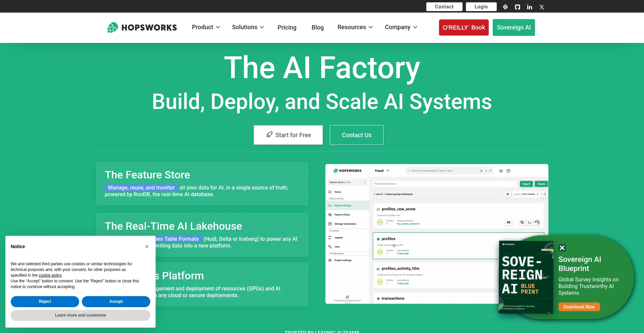Expand the Solutions dropdown menu
The image size is (644, 333).
pyautogui.click(x=248, y=27)
